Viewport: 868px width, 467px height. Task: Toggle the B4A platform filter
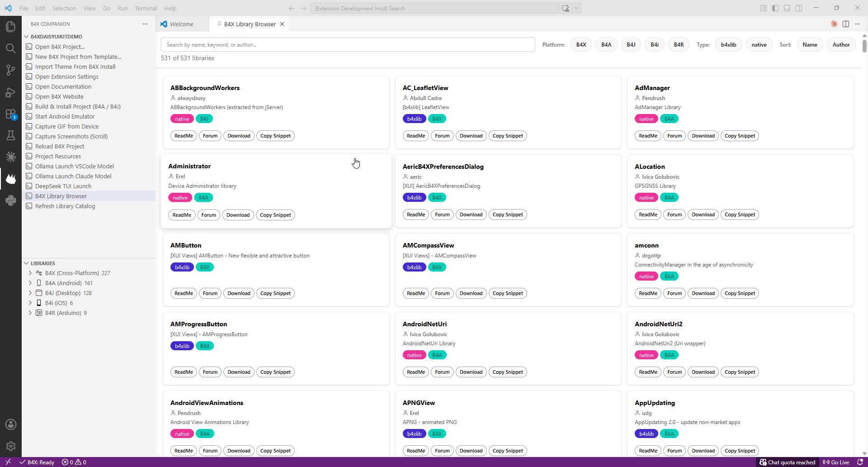point(606,45)
